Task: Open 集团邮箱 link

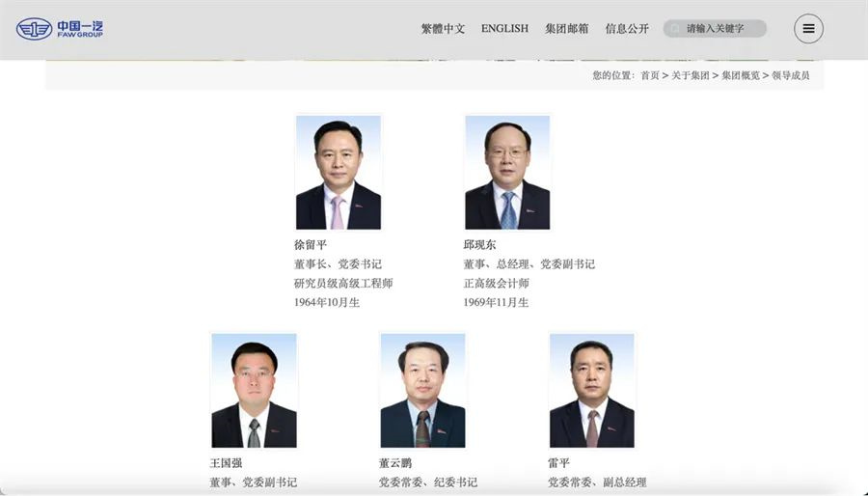Action: (x=566, y=29)
